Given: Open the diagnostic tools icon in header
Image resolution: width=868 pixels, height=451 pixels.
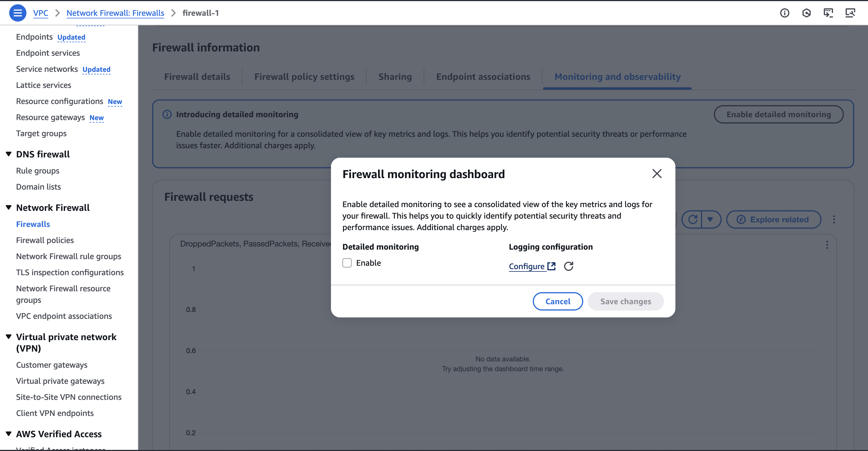Looking at the screenshot, I should (850, 13).
